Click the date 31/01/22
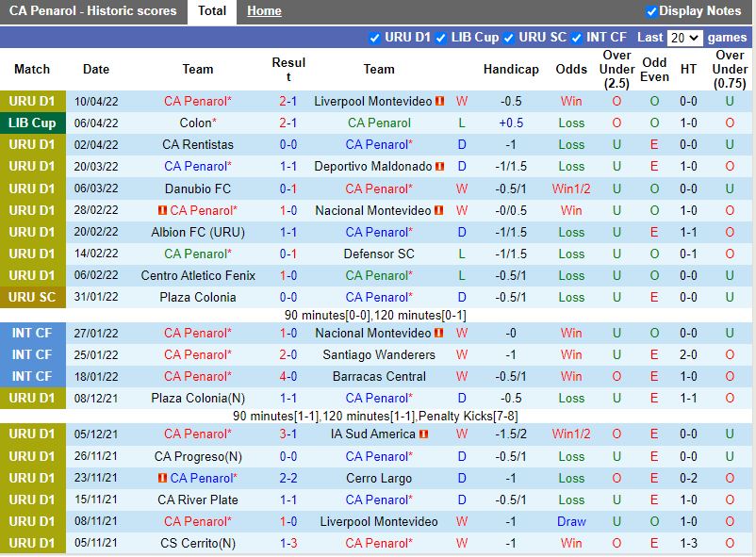Viewport: 756px width, 557px height. (x=96, y=297)
